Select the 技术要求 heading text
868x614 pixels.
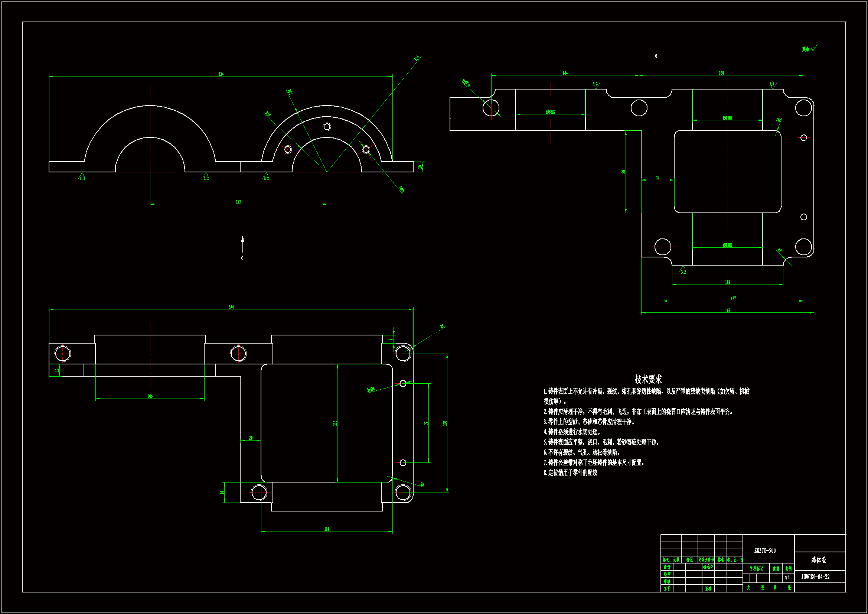[648, 379]
